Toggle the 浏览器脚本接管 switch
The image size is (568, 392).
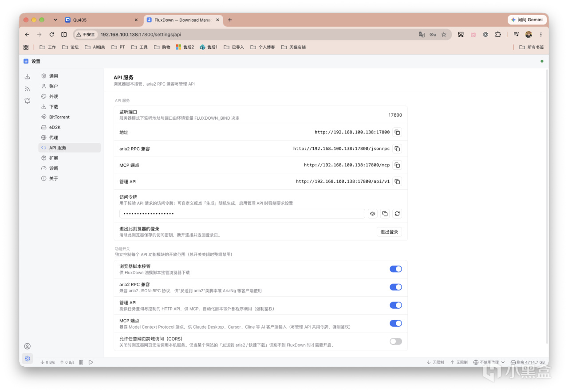396,269
